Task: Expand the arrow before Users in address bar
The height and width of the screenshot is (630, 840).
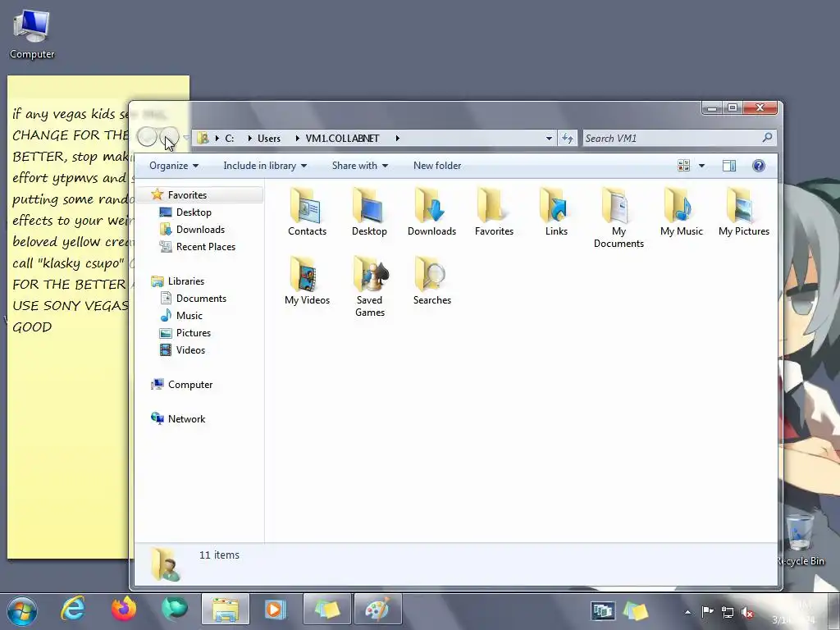Action: [249, 138]
